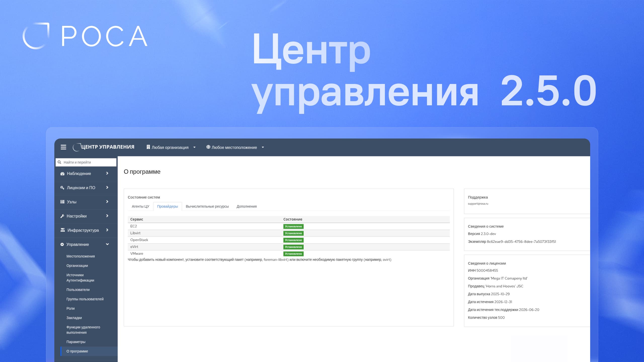Expand the Узлы menu chevron
Viewport: 644px width, 362px height.
[107, 202]
